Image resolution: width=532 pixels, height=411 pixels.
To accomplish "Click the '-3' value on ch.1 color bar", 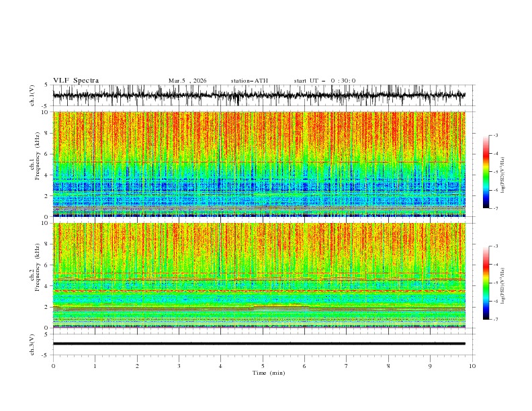I will pos(495,135).
